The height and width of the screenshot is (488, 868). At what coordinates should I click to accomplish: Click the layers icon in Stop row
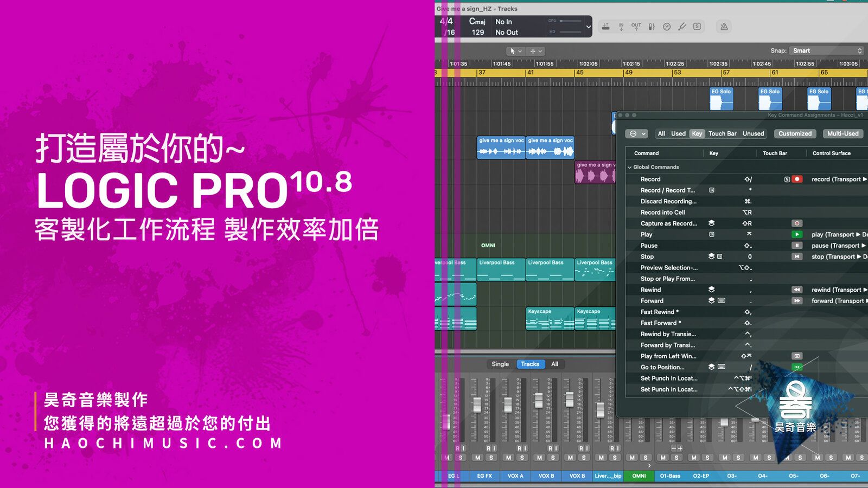pos(711,256)
